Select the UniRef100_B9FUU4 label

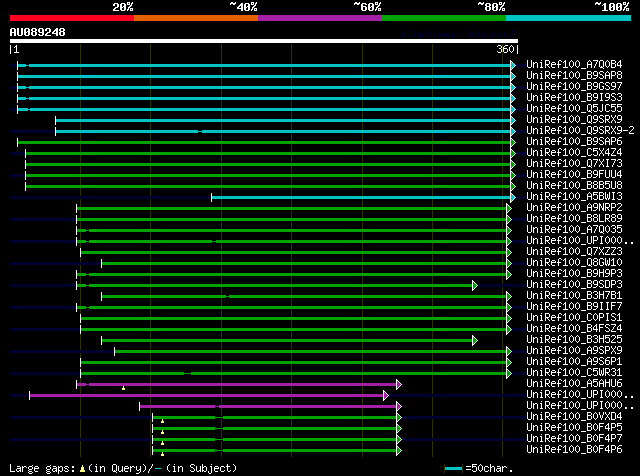click(x=574, y=174)
